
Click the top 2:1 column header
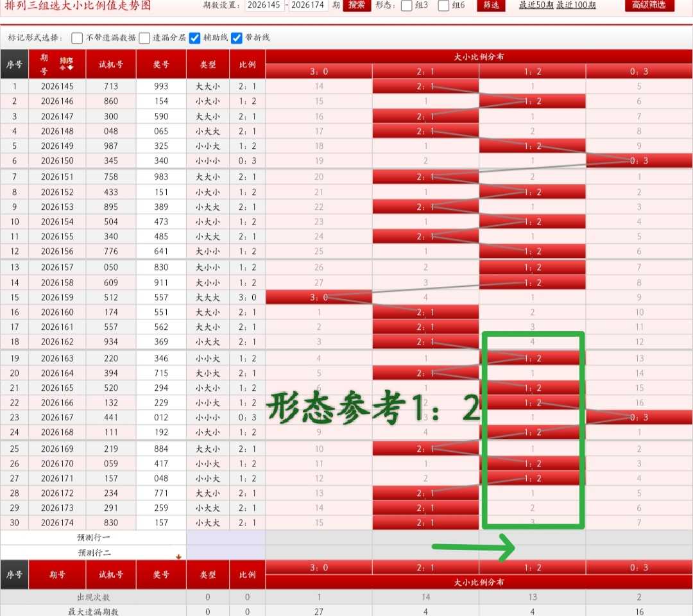tap(425, 71)
